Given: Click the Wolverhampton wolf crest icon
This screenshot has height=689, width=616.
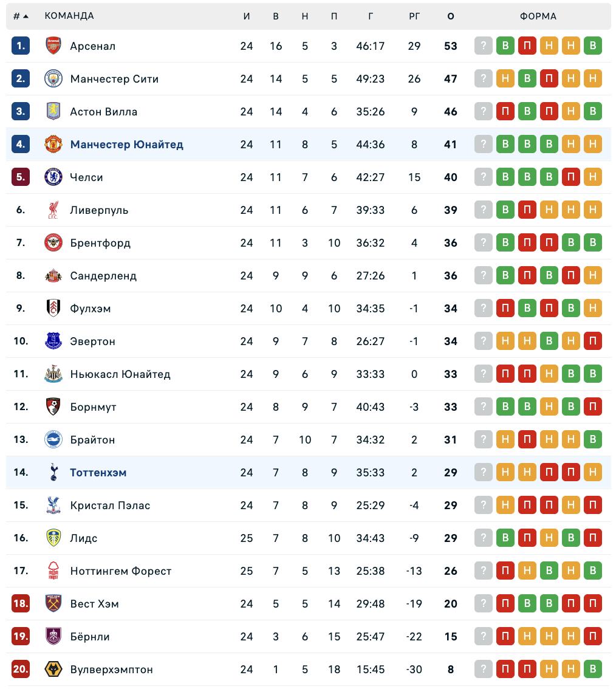Looking at the screenshot, I should [x=53, y=670].
